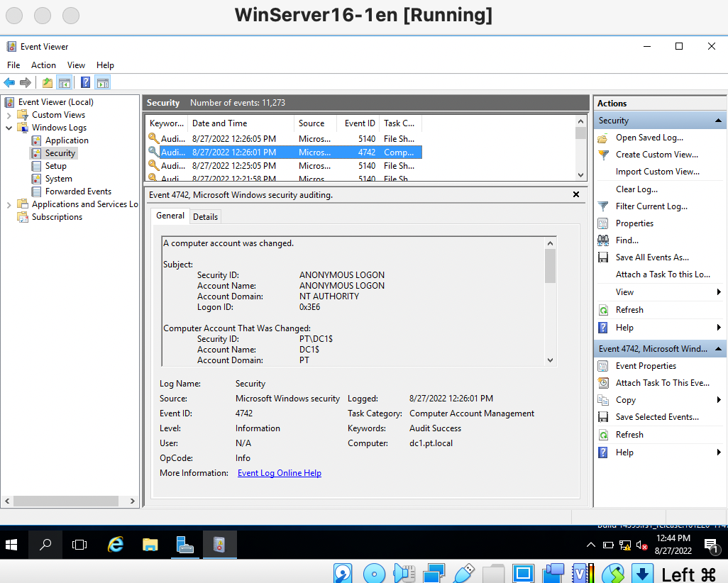Collapse the Event 4742 actions section

pos(718,348)
